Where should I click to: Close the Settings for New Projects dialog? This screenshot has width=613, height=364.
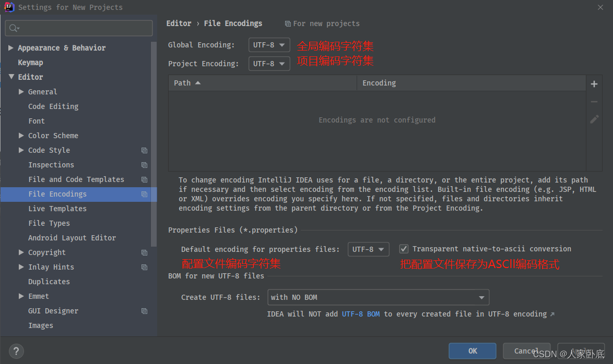point(600,7)
